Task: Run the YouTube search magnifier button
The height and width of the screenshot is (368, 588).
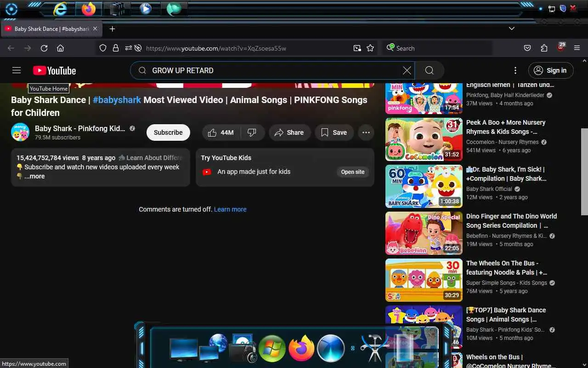Action: [430, 70]
